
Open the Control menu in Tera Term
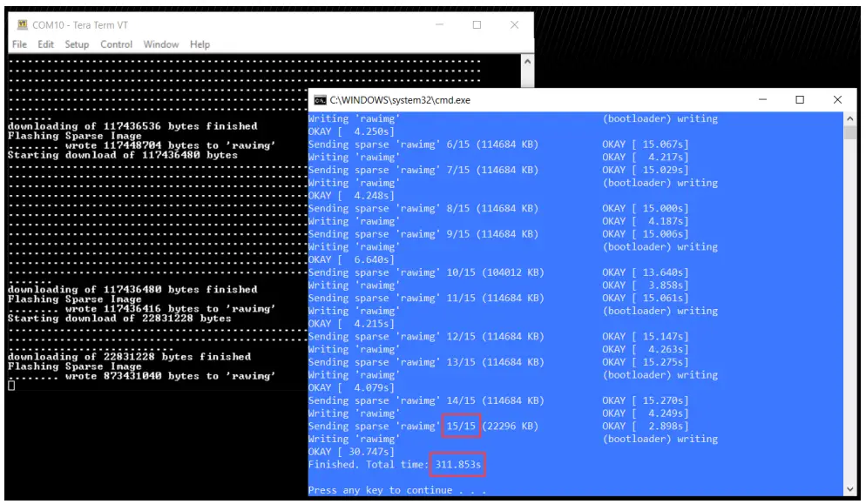click(x=116, y=44)
